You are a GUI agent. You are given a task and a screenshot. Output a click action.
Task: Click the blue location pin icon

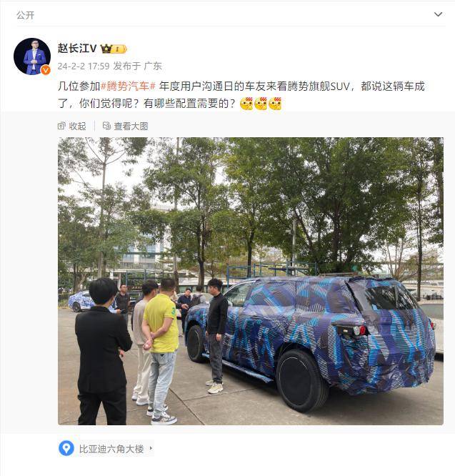(66, 448)
